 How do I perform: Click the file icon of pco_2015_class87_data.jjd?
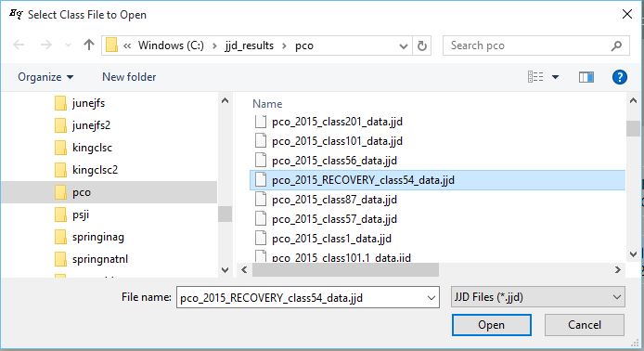[261, 200]
